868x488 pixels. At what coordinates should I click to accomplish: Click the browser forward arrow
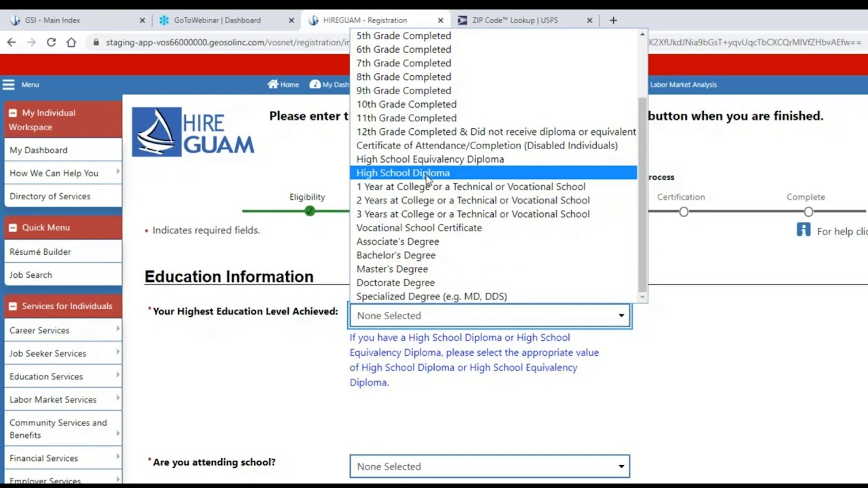(x=31, y=42)
